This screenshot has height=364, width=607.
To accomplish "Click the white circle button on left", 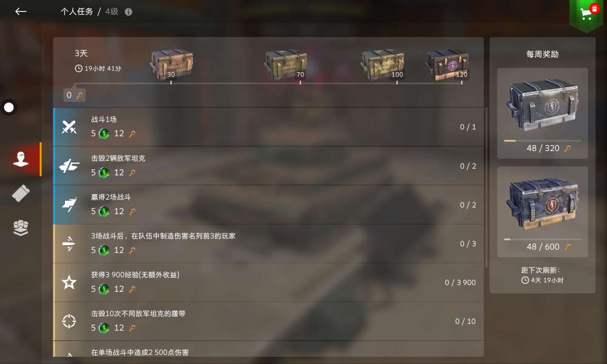I will point(8,107).
